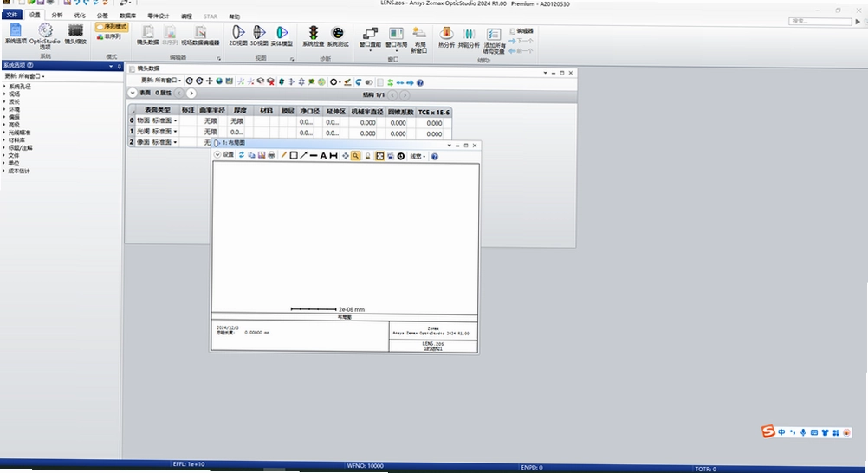Click the search box in title area

(x=819, y=21)
